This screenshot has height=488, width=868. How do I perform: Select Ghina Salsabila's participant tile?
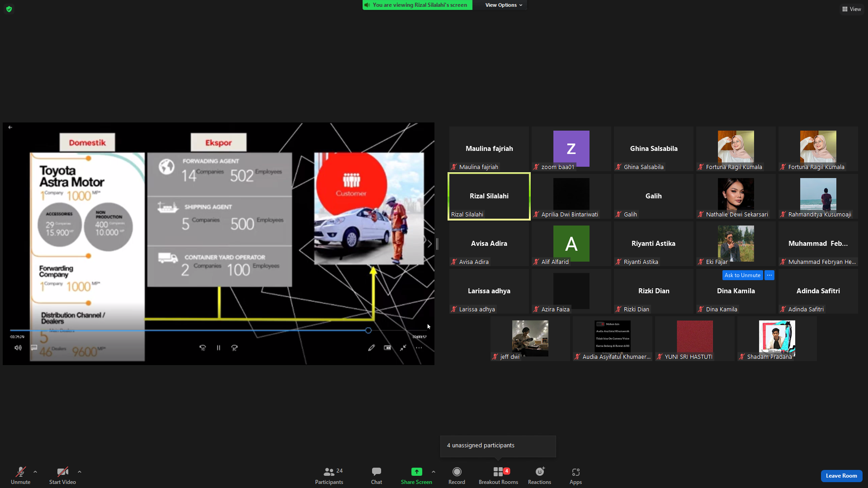coord(654,149)
